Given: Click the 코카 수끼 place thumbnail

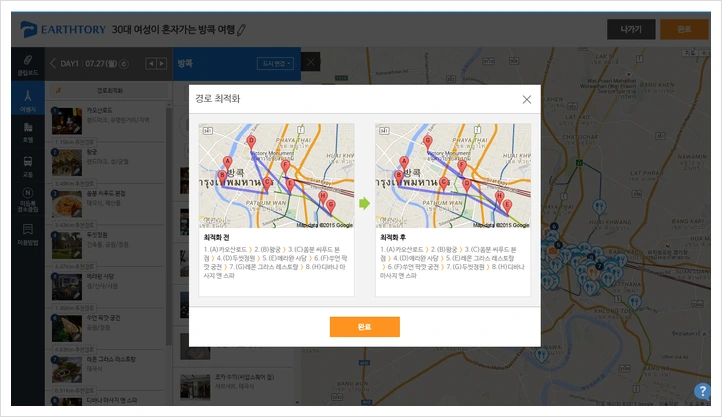Looking at the screenshot, I should [x=195, y=386].
